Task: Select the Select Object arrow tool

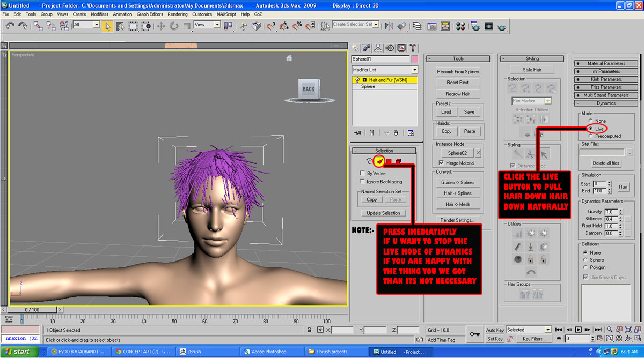Action: click(107, 25)
